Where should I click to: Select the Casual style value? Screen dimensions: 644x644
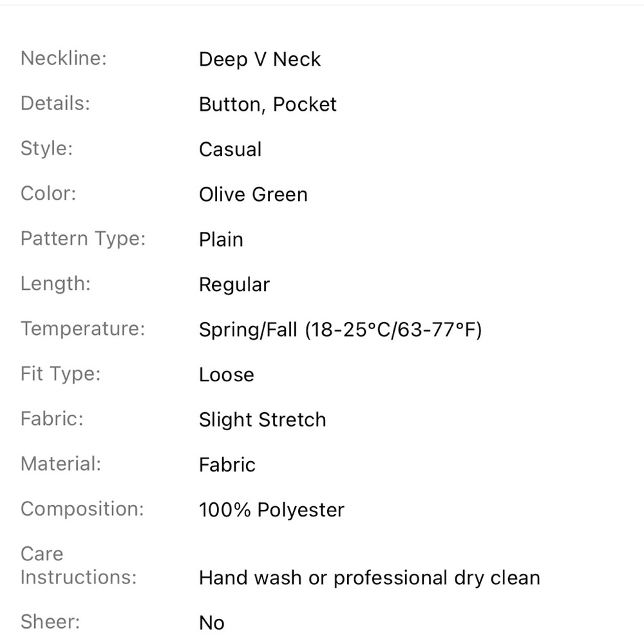[x=230, y=149]
